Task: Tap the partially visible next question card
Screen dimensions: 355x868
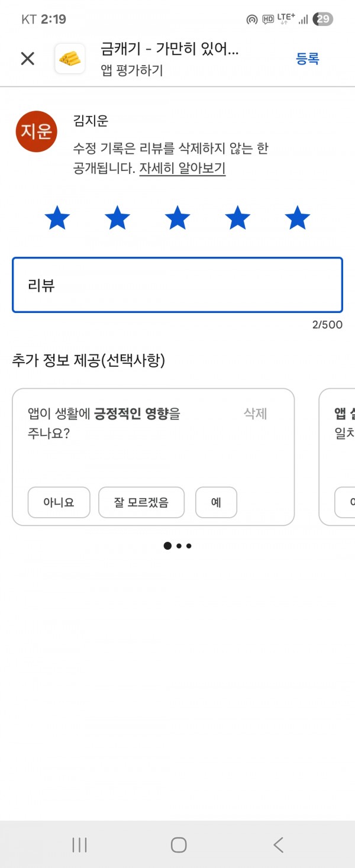Action: click(x=337, y=457)
